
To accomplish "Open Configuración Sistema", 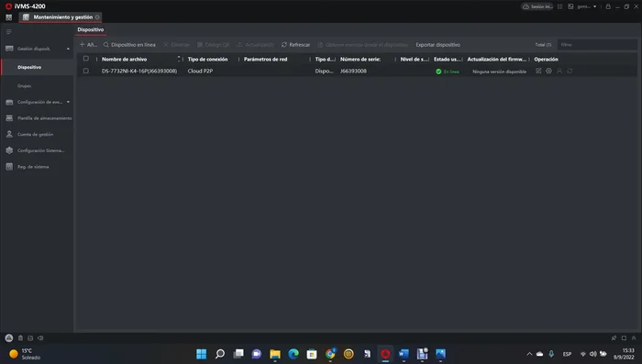I will coord(40,150).
